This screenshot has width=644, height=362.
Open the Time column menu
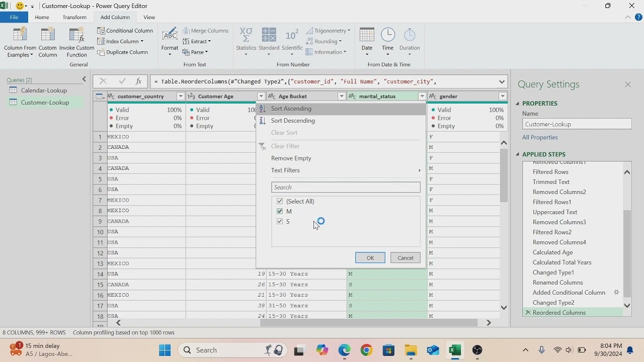[x=387, y=42]
